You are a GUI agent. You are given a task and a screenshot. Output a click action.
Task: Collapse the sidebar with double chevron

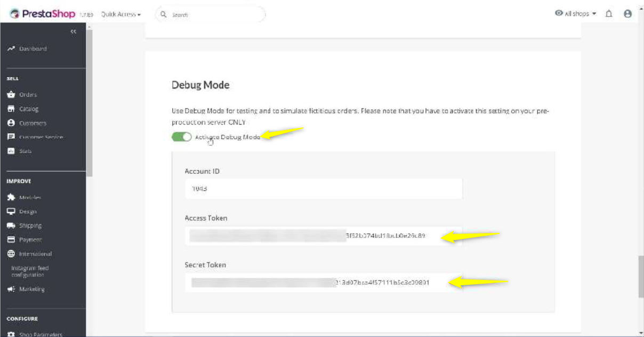click(x=74, y=32)
